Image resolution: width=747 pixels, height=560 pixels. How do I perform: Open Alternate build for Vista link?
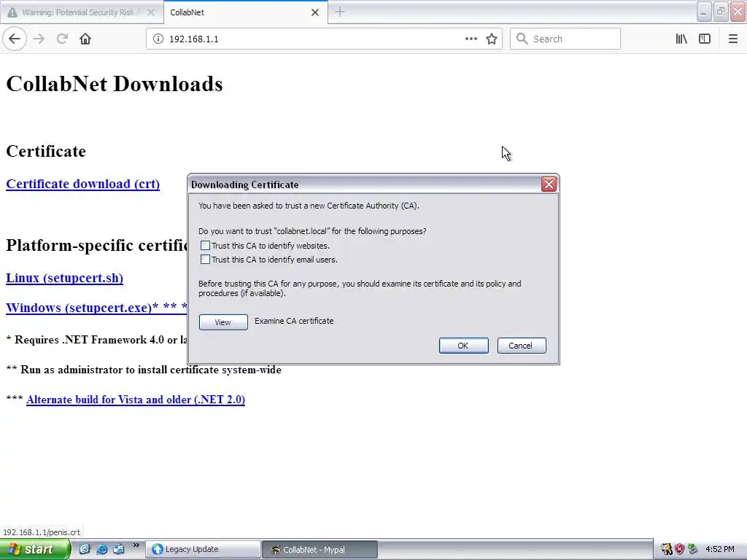point(135,400)
